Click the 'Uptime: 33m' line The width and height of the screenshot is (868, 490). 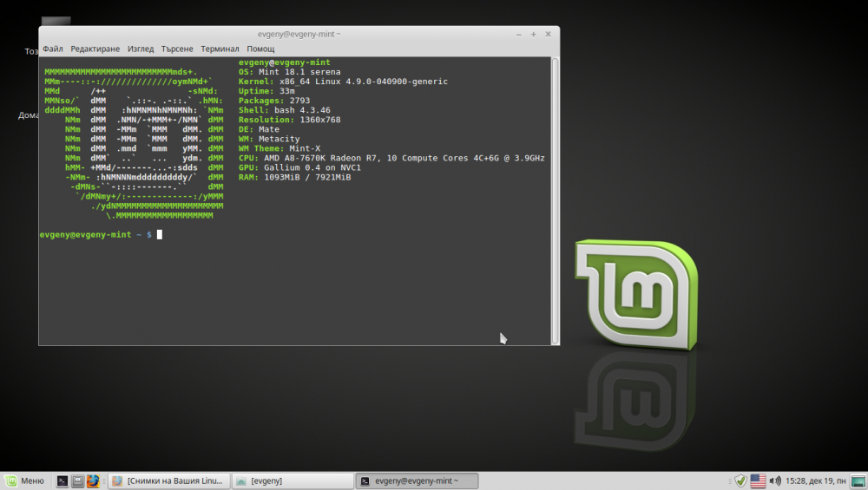[x=266, y=91]
